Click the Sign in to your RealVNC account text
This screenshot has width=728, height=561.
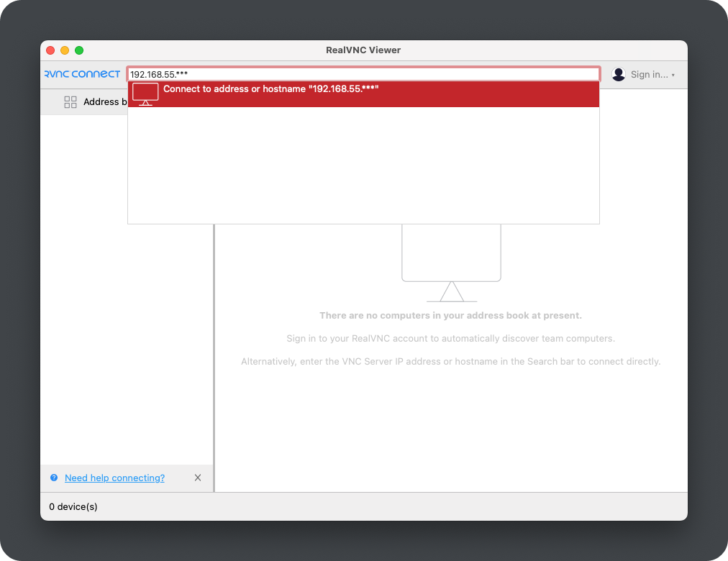click(450, 338)
